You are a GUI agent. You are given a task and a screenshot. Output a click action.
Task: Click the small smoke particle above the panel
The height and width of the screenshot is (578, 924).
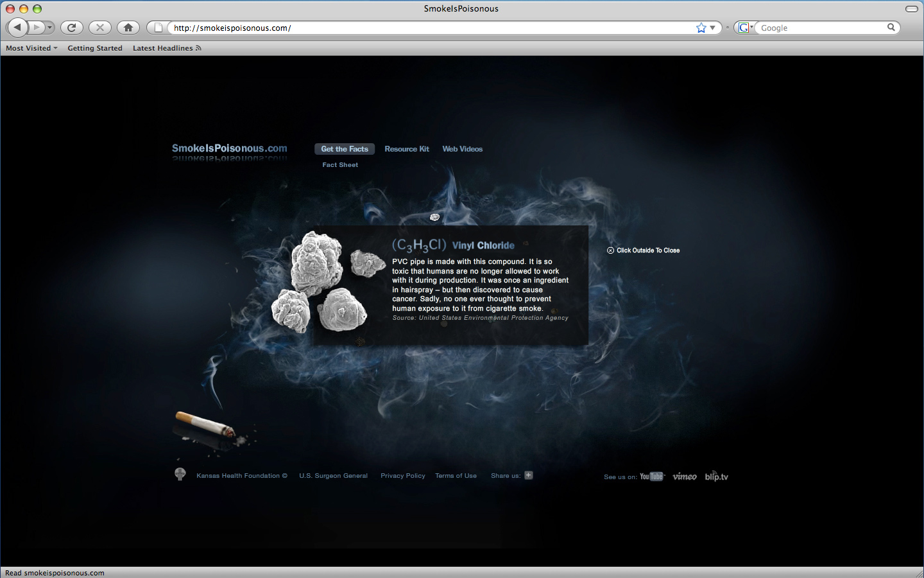coord(434,217)
